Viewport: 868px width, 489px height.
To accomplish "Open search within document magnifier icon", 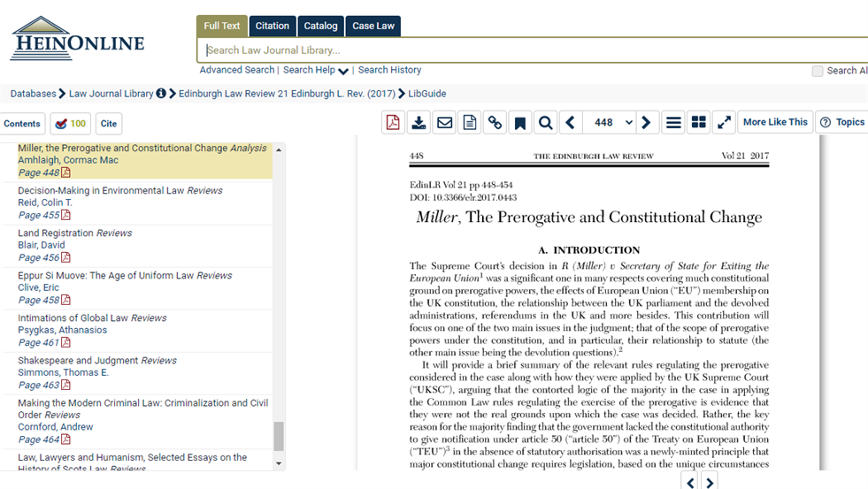I will pos(545,122).
